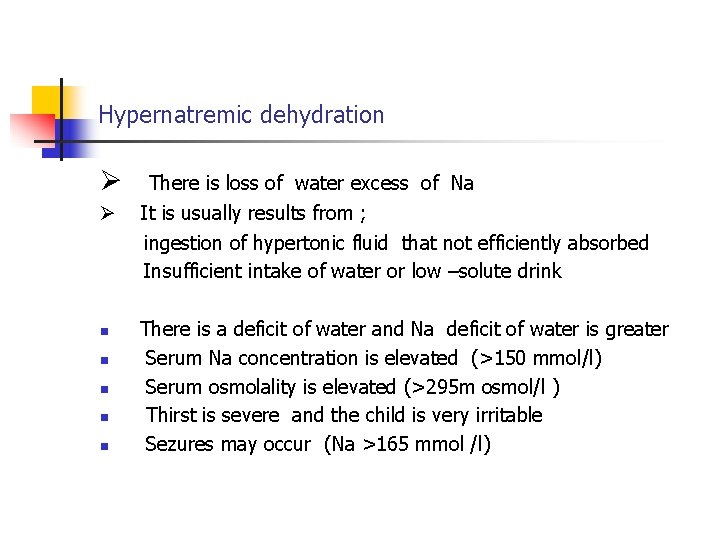Click the "Serum Na concentration is elevated" line
Viewport: 720px width, 540px height.
pyautogui.click(x=373, y=358)
